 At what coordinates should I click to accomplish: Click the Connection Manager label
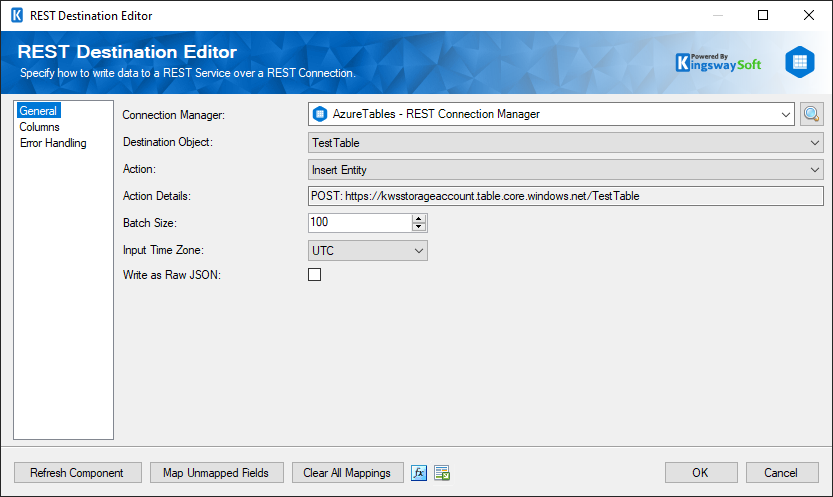click(x=174, y=115)
